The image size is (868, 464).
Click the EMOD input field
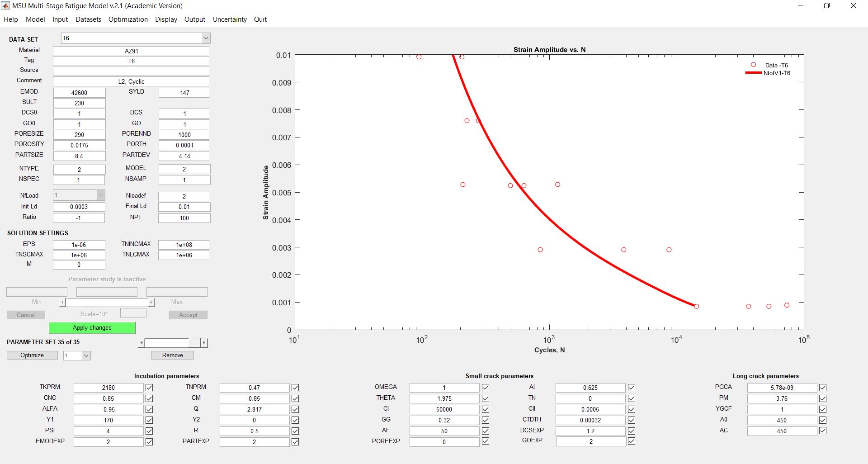[x=79, y=93]
